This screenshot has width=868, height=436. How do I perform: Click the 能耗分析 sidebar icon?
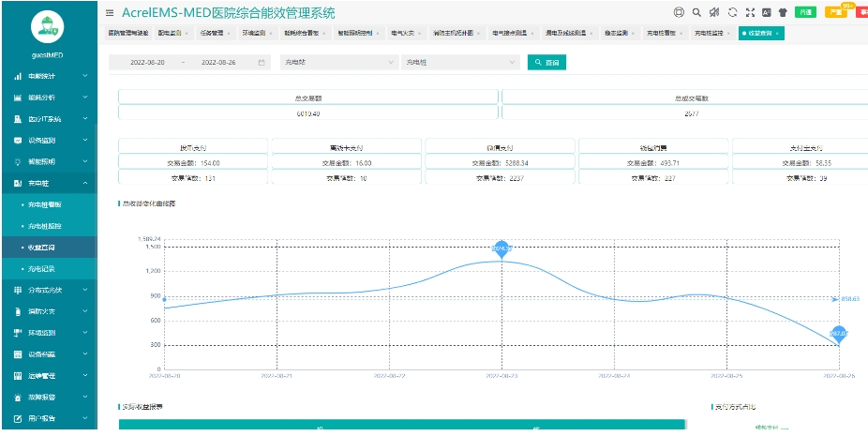pyautogui.click(x=18, y=98)
